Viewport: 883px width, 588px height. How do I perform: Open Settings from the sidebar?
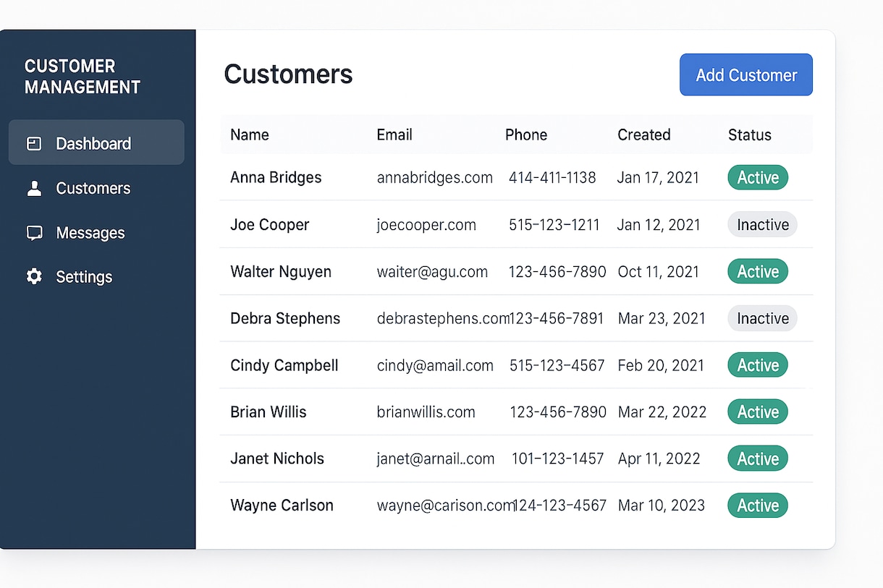[84, 277]
